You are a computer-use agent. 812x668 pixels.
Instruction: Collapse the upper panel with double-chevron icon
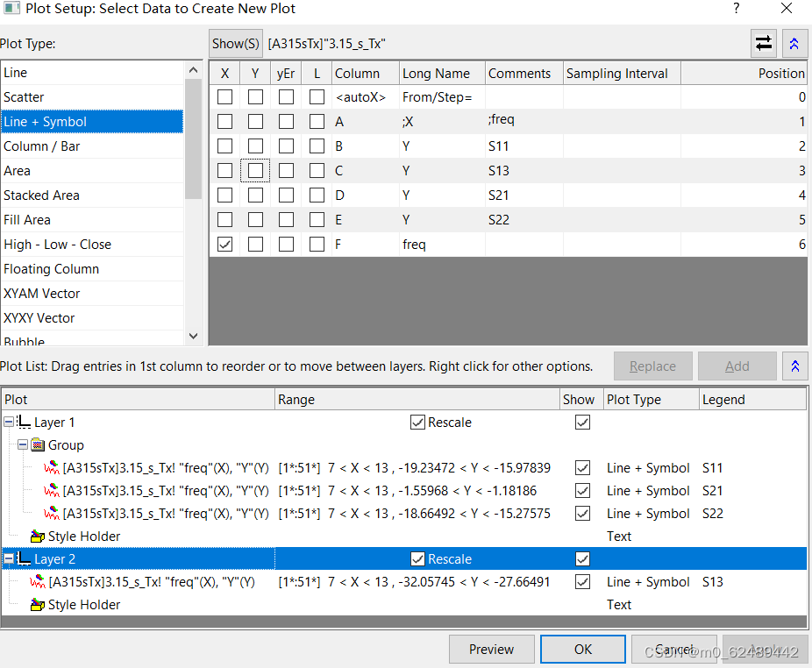pos(794,44)
